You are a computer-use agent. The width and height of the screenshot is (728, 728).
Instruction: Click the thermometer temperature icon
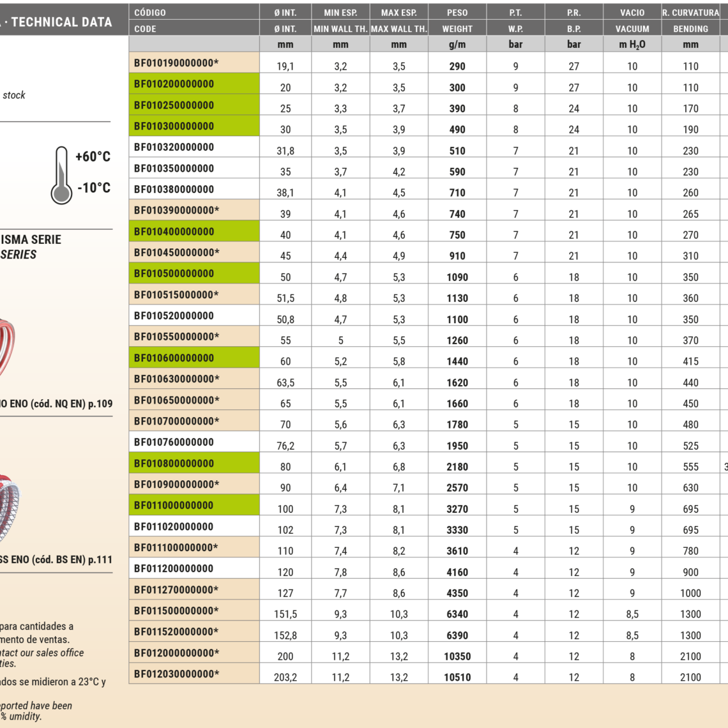(x=61, y=175)
